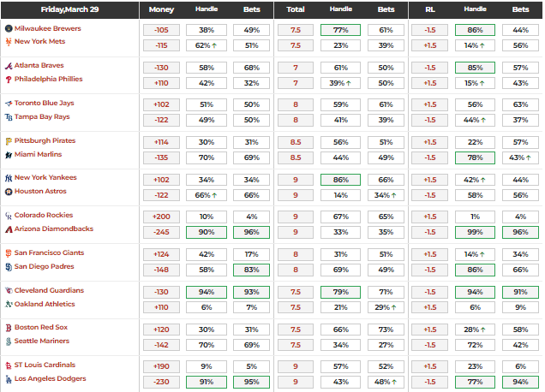Screen dimensions: 545x392
Task: Click Colorado Rockies +200 moneyline odds
Action: [x=161, y=217]
